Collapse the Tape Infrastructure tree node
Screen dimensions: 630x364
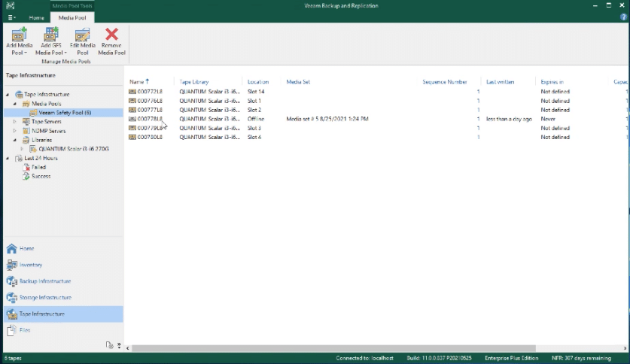(x=8, y=94)
